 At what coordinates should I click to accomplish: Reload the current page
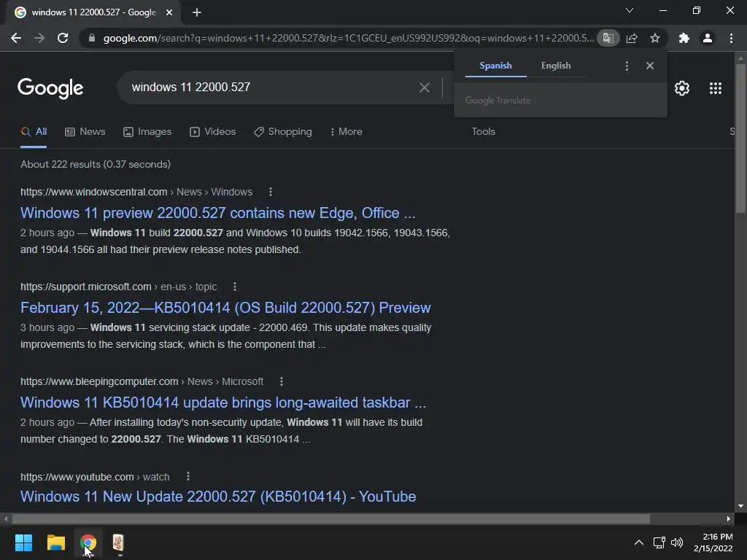click(x=63, y=38)
